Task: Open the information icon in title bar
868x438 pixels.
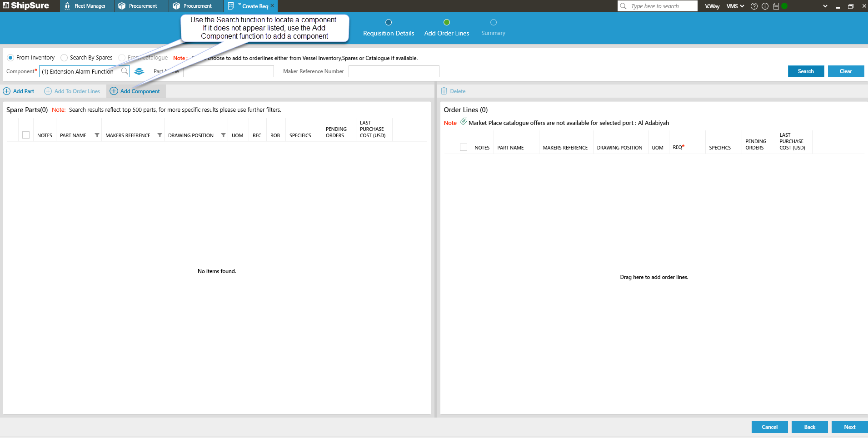Action: click(x=765, y=6)
